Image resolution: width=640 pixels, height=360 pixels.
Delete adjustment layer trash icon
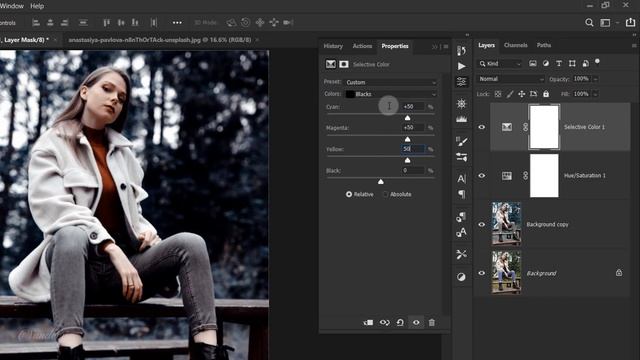[x=432, y=322]
